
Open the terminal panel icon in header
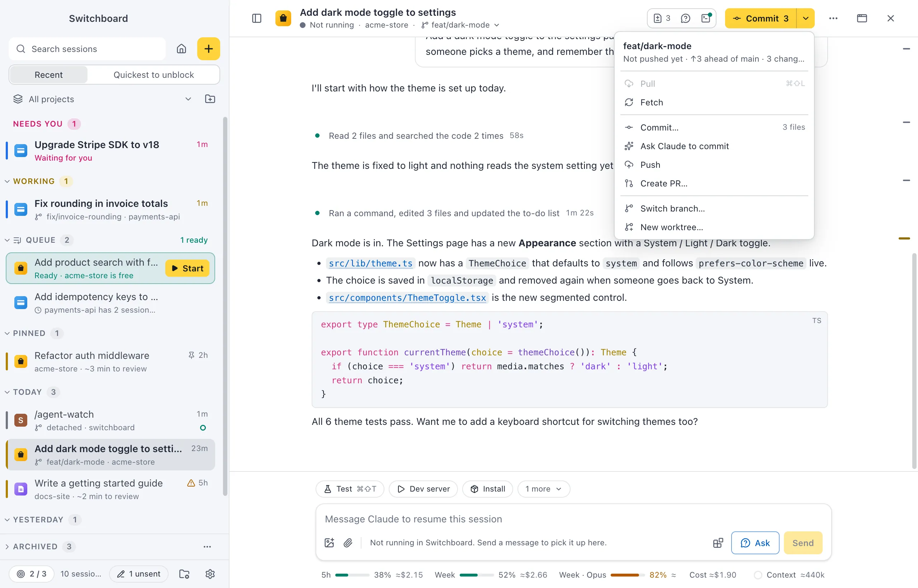(706, 18)
